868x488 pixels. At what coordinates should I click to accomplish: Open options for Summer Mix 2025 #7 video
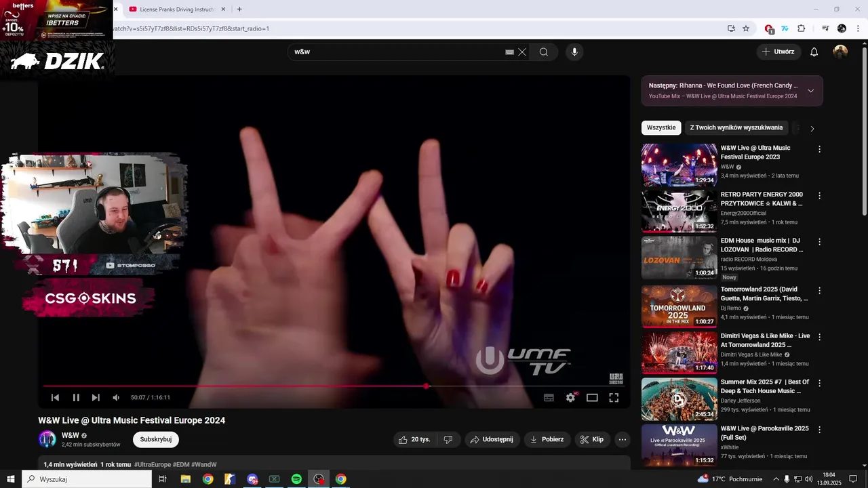819,384
